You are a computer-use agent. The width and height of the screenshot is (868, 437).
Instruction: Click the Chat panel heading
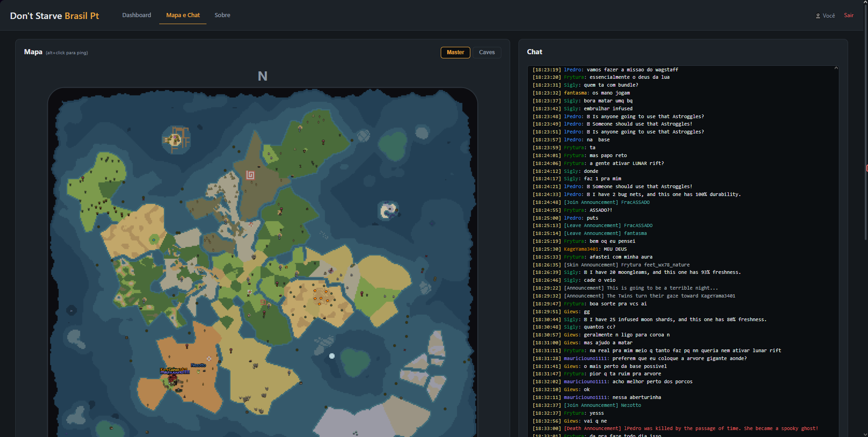click(535, 52)
